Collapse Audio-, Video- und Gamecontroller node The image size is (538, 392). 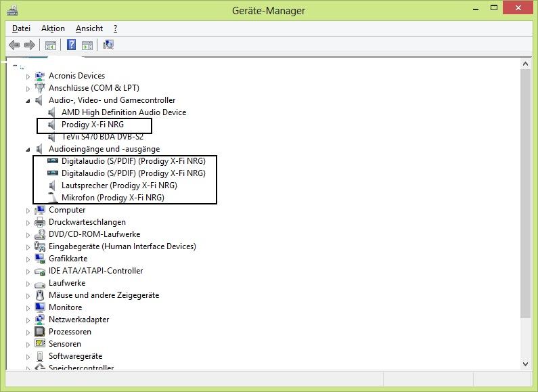tap(28, 101)
